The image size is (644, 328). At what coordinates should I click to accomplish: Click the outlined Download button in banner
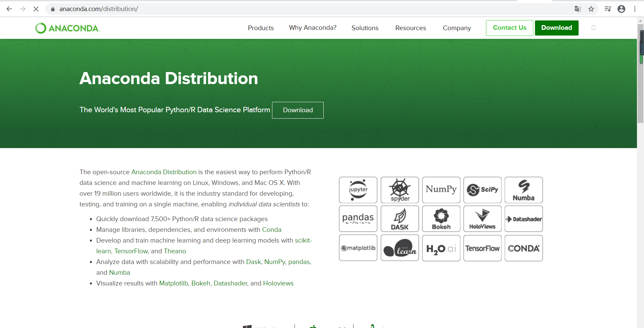click(298, 110)
